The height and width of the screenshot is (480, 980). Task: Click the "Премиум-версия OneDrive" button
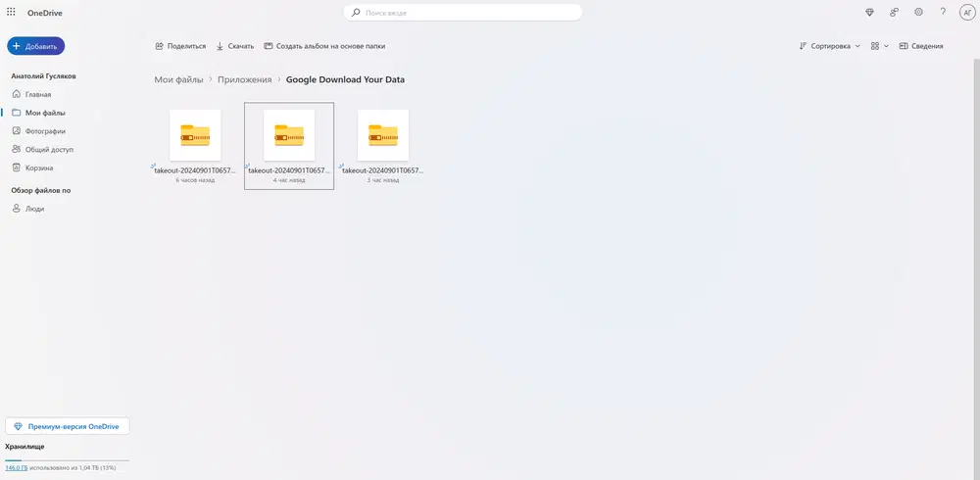68,426
